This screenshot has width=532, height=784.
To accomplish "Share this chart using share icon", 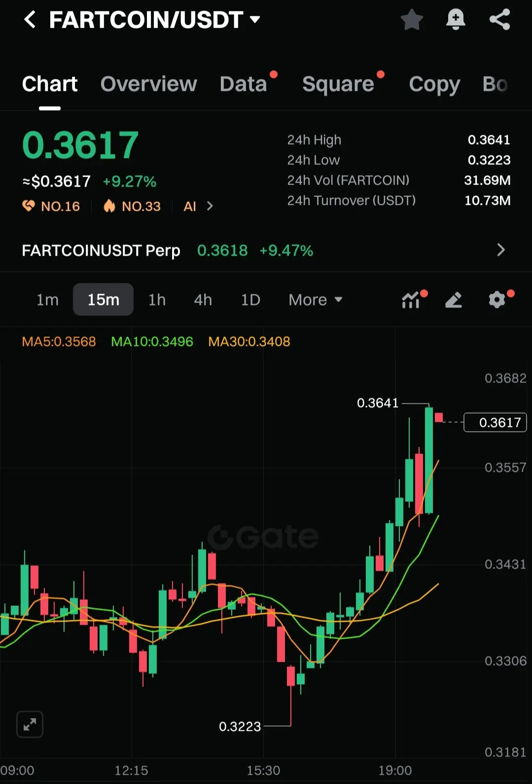I will 499,20.
